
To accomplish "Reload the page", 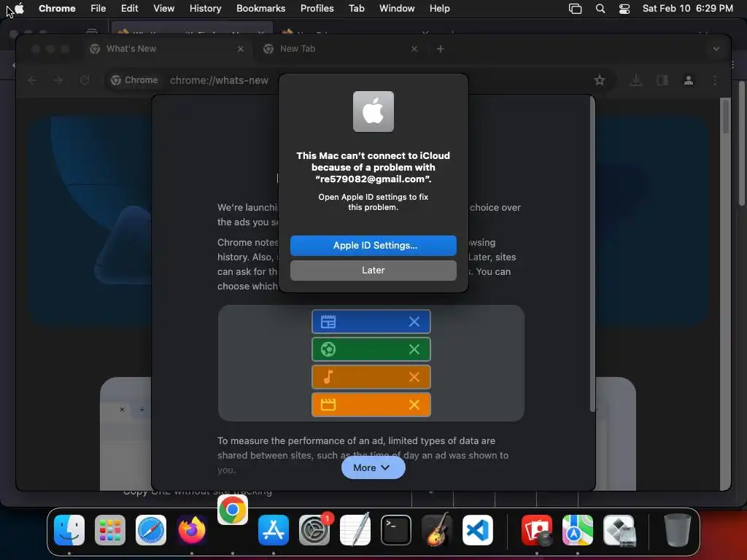I will (85, 80).
